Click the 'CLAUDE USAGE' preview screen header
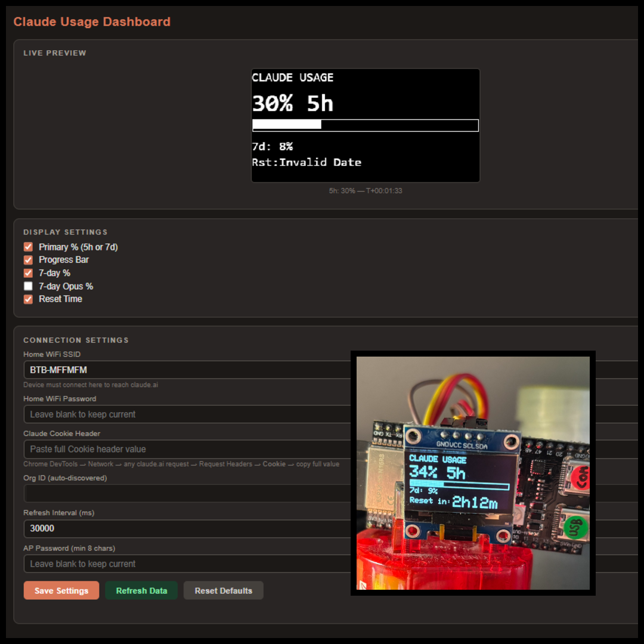644x644 pixels. [292, 78]
